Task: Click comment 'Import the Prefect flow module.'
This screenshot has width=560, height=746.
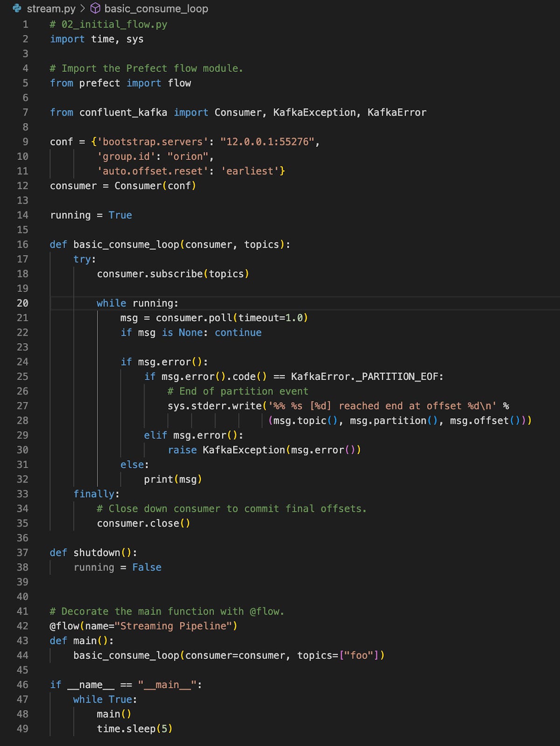Action: coord(146,69)
